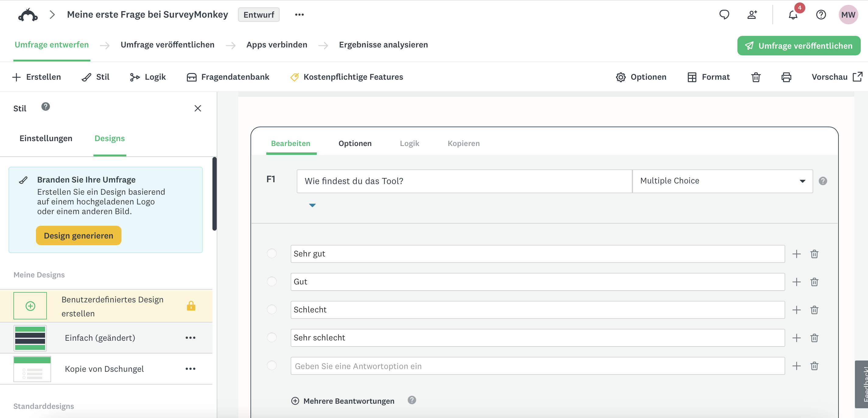Open the help question mark in header
The width and height of the screenshot is (868, 418).
821,15
